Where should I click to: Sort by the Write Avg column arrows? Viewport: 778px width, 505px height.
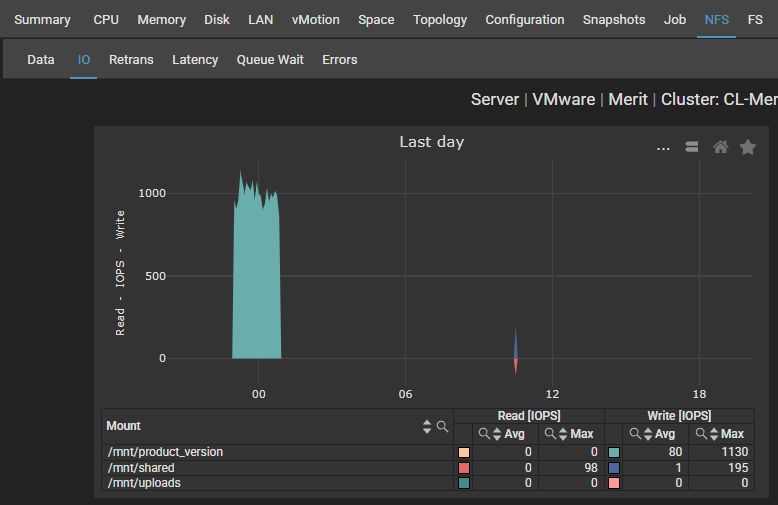click(x=646, y=434)
